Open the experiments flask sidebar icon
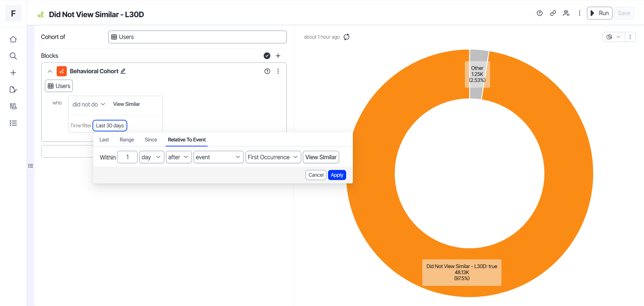Viewport: 644px width, 306px height. click(13, 106)
